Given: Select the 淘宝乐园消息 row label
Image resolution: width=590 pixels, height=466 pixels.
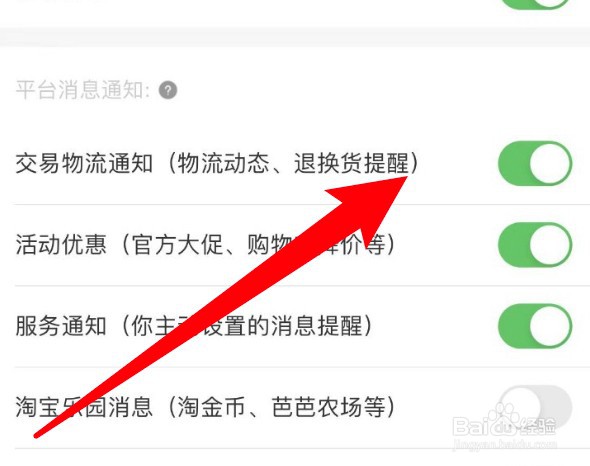Looking at the screenshot, I should tap(84, 407).
